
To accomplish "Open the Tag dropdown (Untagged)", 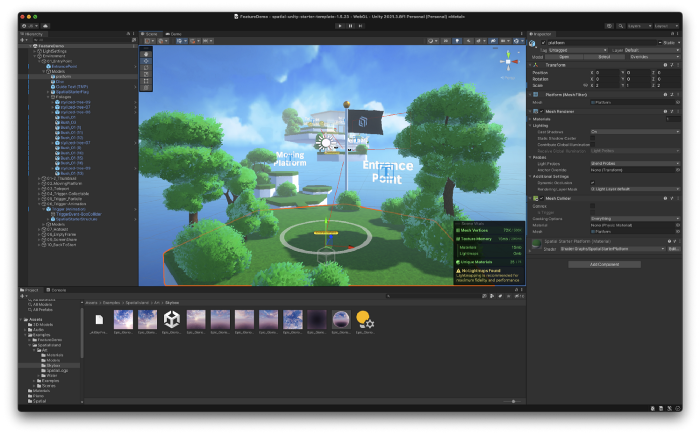I will pos(578,50).
